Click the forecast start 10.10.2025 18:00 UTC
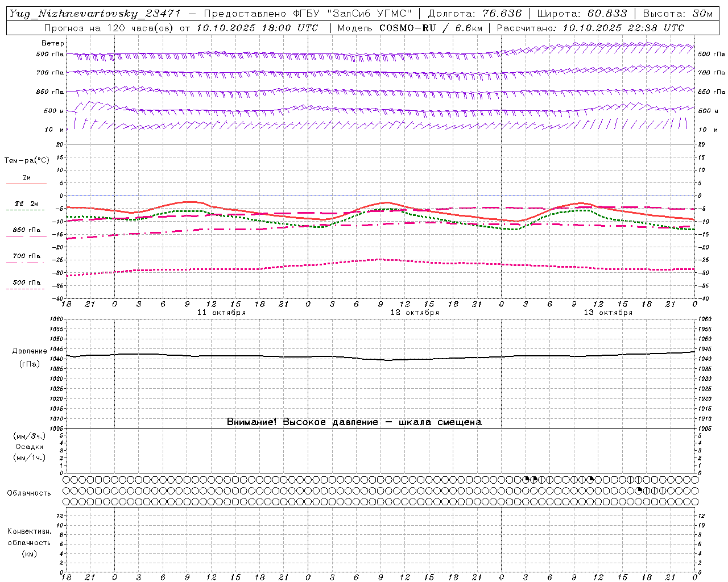Screen dimensions: 728x582 point(257,28)
